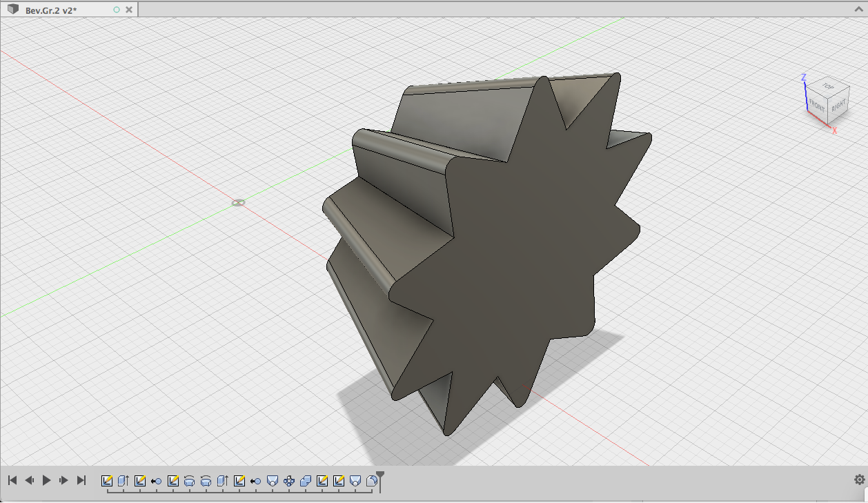868x503 pixels.
Task: Select the first loft feature in timeline
Action: 190,481
